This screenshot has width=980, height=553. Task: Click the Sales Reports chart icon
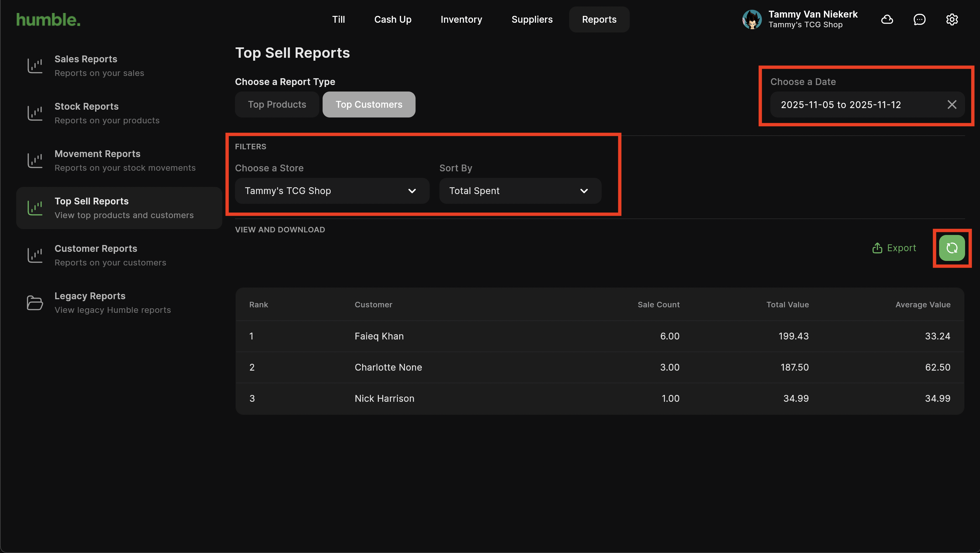coord(35,66)
